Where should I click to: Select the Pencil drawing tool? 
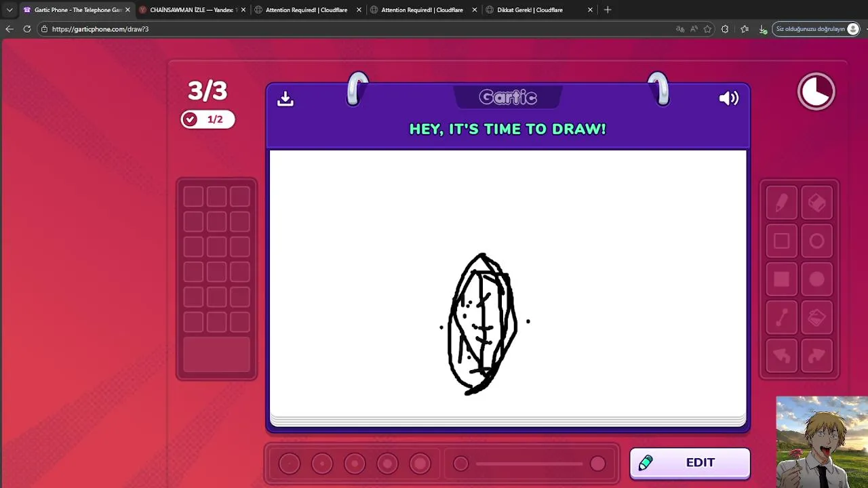(782, 203)
